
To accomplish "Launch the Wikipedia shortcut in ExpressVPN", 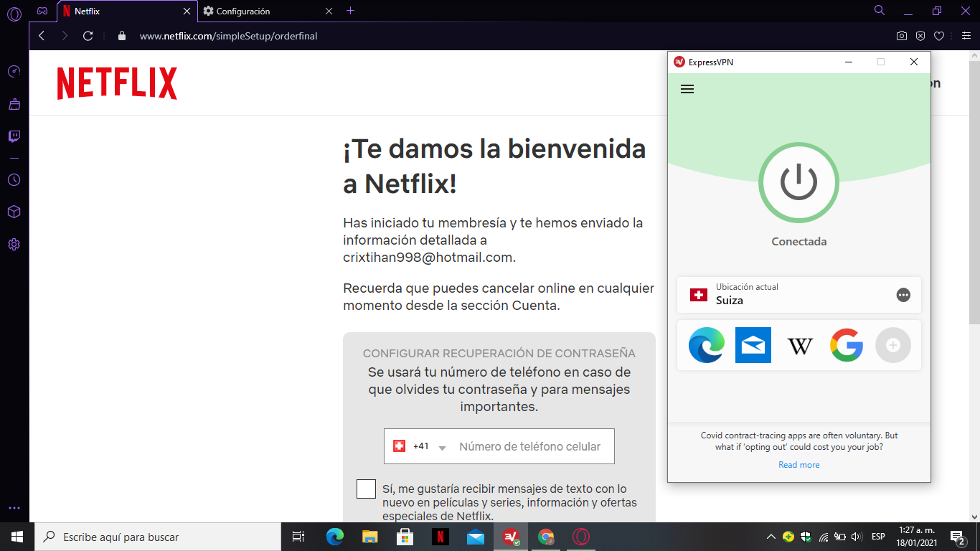I will pos(800,346).
